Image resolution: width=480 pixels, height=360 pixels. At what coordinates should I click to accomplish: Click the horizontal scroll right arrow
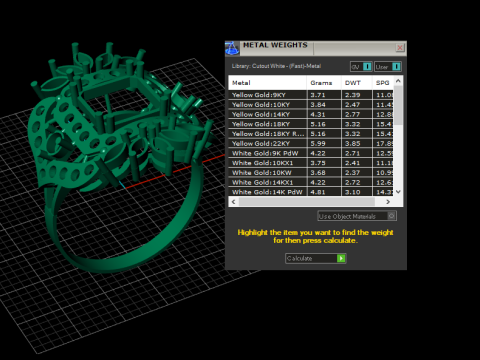[388, 202]
